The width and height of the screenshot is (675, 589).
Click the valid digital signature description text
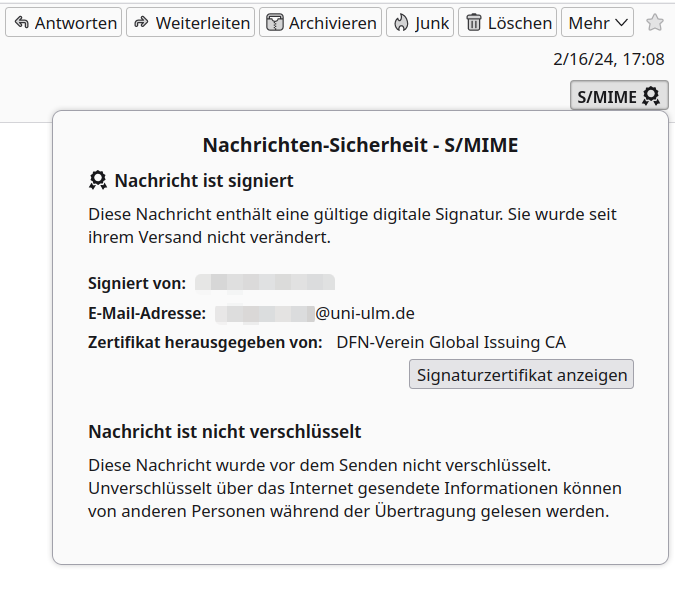tap(352, 226)
